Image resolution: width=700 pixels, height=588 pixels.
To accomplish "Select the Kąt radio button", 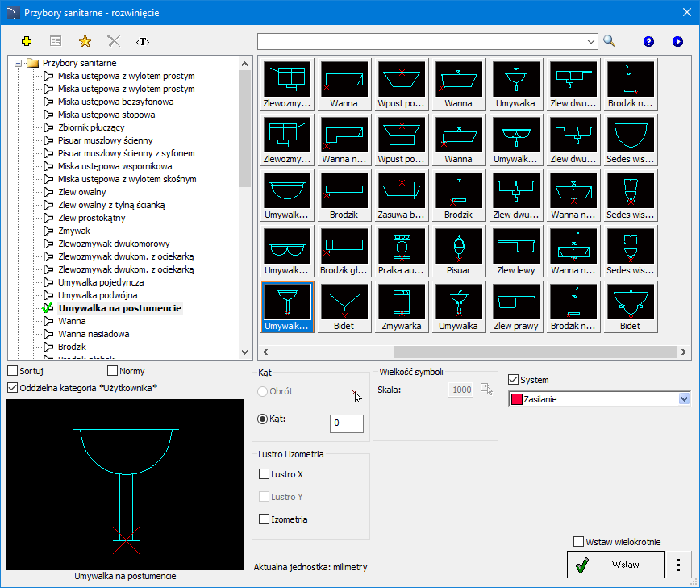I will click(262, 419).
